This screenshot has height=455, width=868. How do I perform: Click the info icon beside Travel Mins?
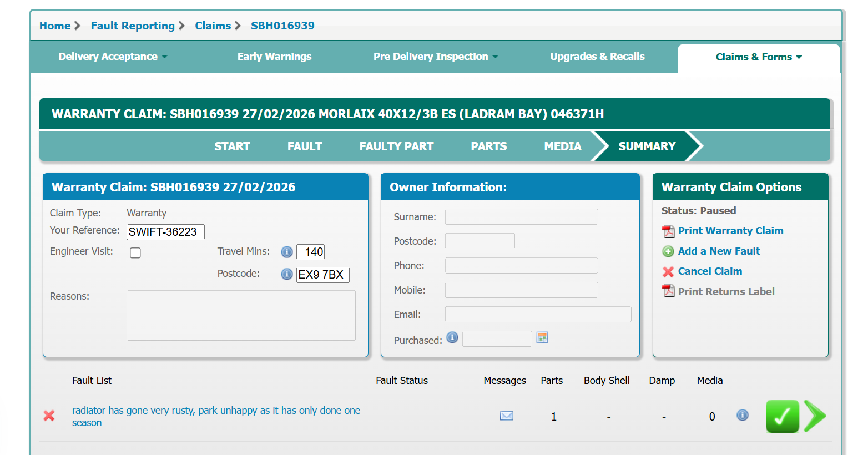point(286,252)
